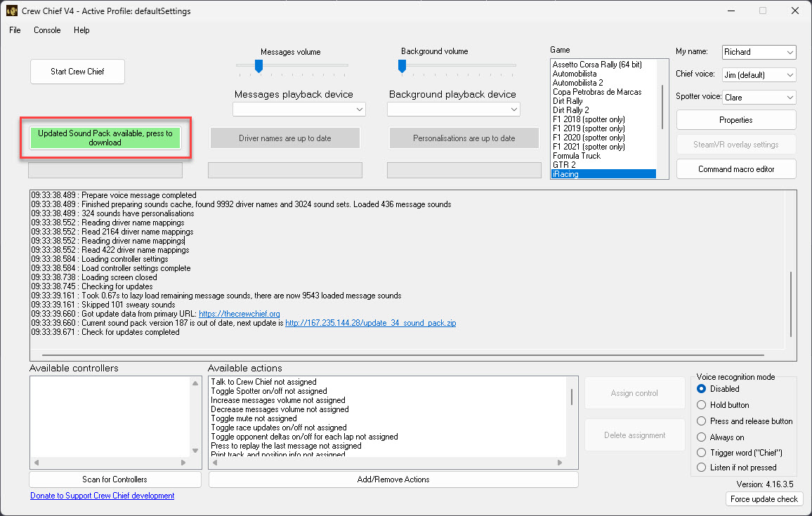Image resolution: width=812 pixels, height=516 pixels.
Task: Open the Command macro editor
Action: [735, 168]
